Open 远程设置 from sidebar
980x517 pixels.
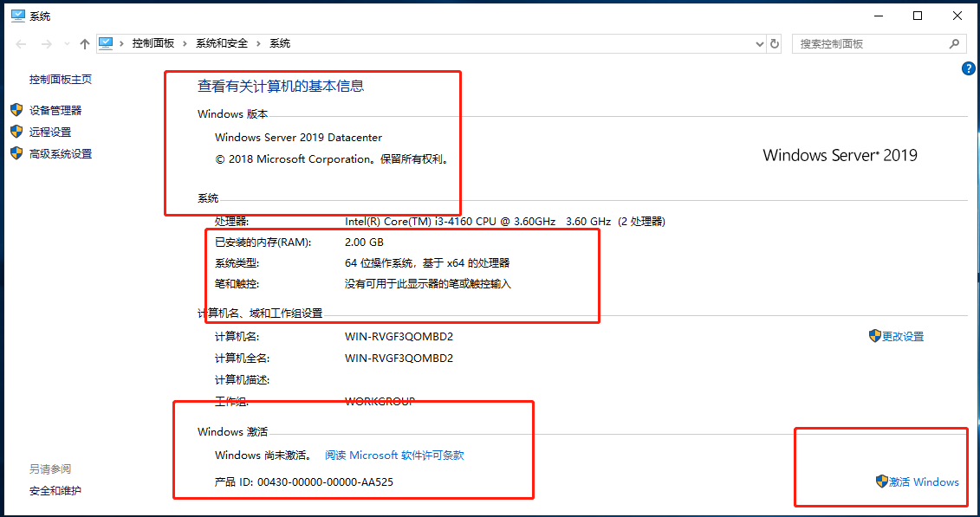[x=50, y=132]
